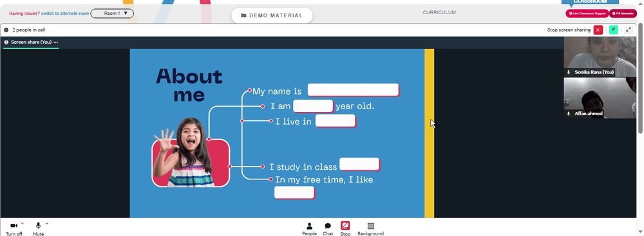This screenshot has height=236, width=644.
Task: Open the CLASSROOM tab
Action: point(590,3)
